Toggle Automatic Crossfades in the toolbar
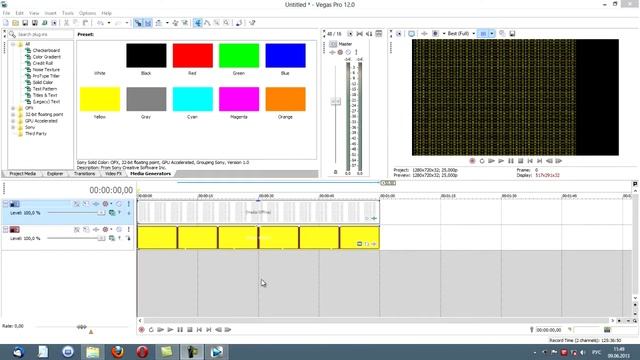The height and width of the screenshot is (360, 640). pos(148,23)
